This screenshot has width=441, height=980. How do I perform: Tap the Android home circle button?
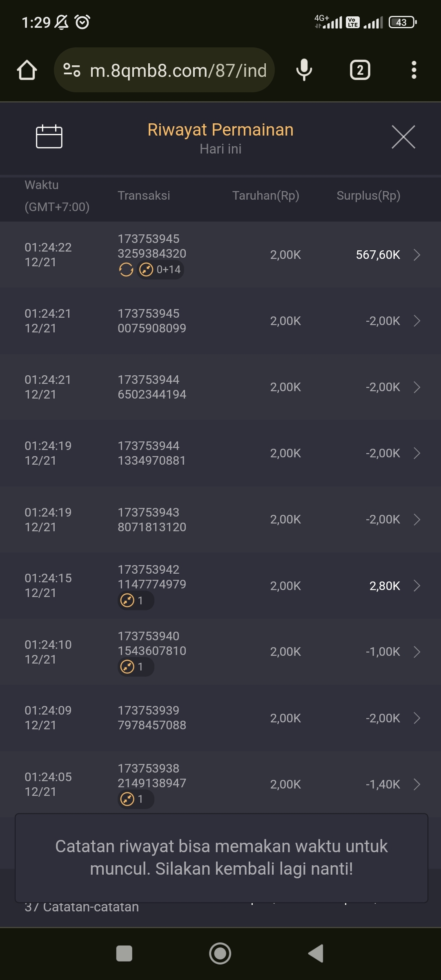pos(220,953)
